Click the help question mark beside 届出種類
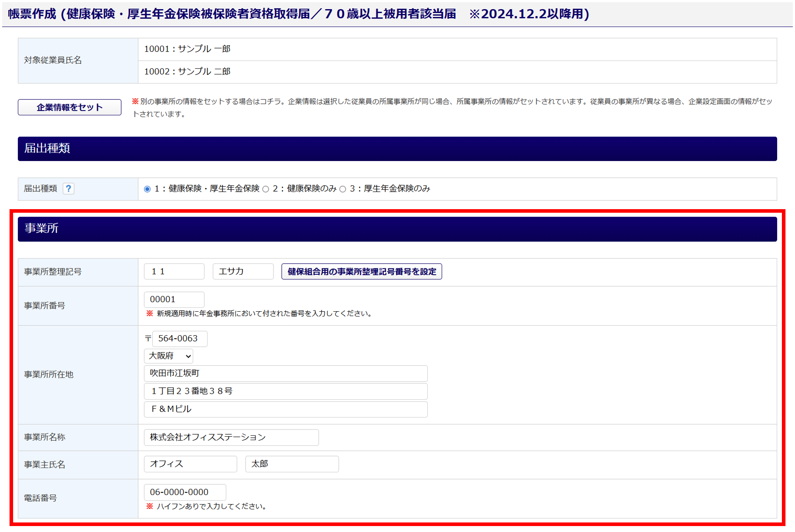Image resolution: width=795 pixels, height=532 pixels. click(68, 188)
